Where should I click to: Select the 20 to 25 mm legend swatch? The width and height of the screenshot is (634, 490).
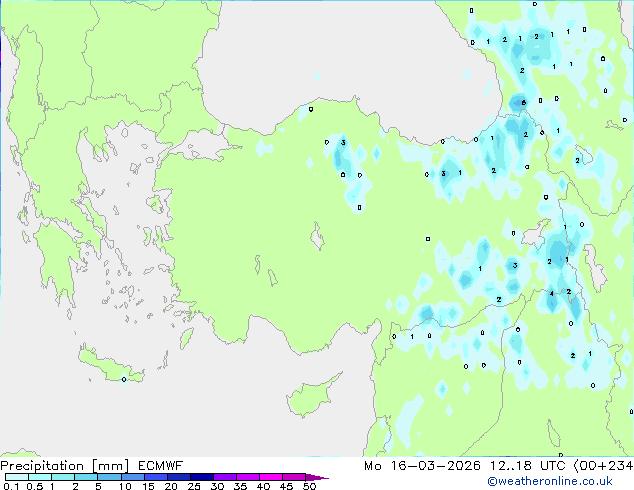[x=179, y=477]
